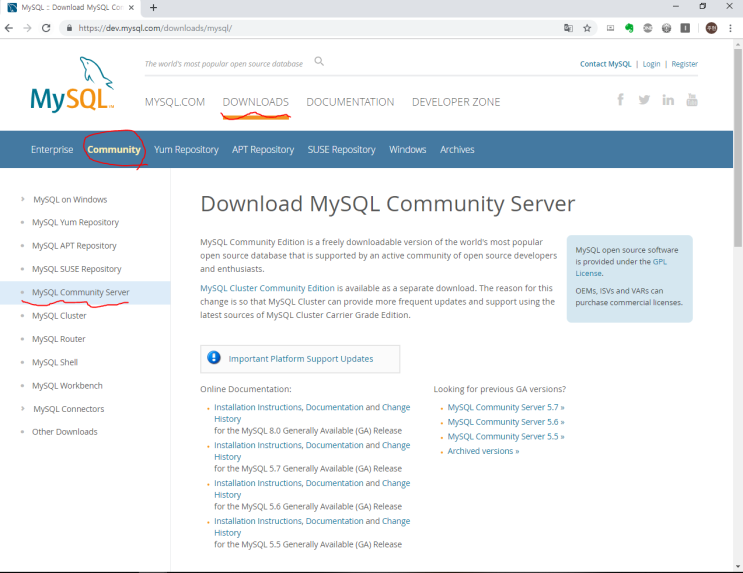Select MySQL Router in sidebar
The width and height of the screenshot is (743, 573).
pyautogui.click(x=59, y=339)
